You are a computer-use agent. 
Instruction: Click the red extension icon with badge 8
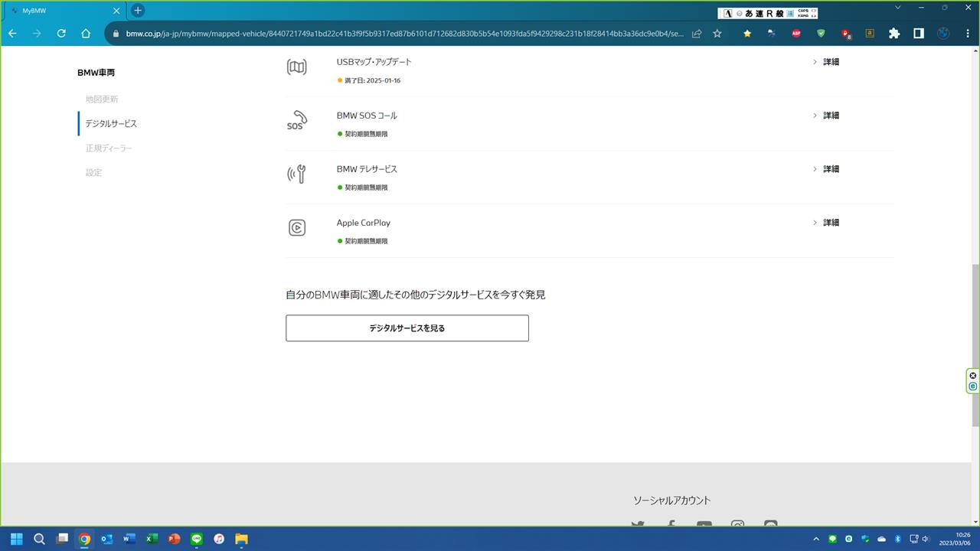click(x=846, y=34)
